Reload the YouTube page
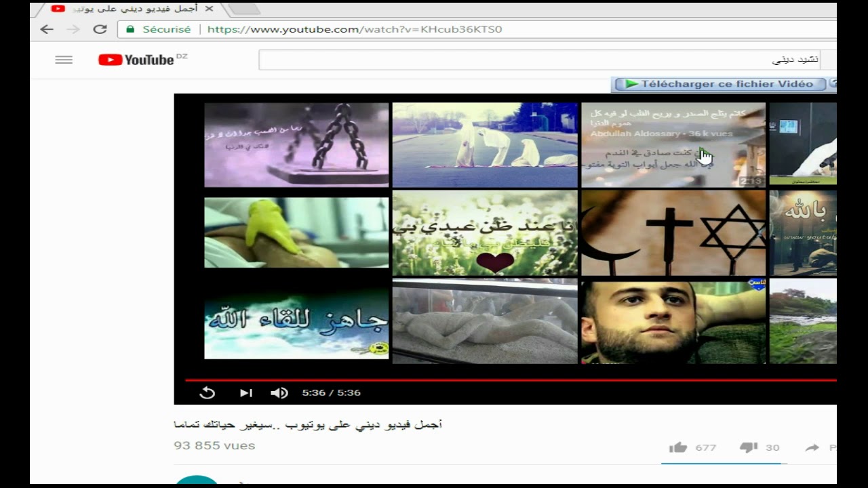 click(x=100, y=29)
